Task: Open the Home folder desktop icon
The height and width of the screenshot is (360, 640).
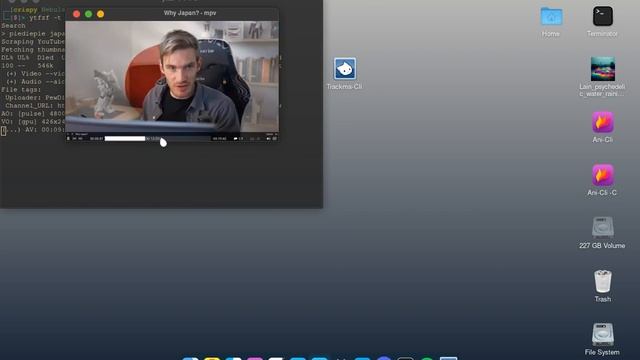Action: pos(551,17)
